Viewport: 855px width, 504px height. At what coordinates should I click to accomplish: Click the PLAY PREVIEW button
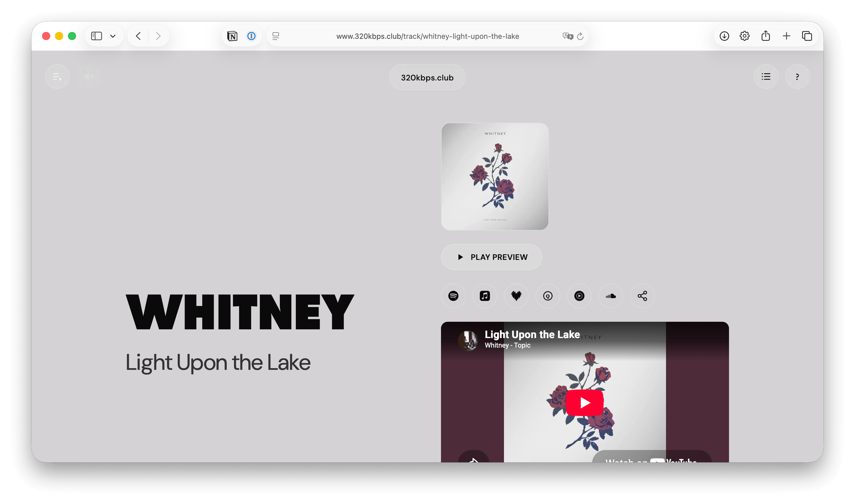click(491, 257)
